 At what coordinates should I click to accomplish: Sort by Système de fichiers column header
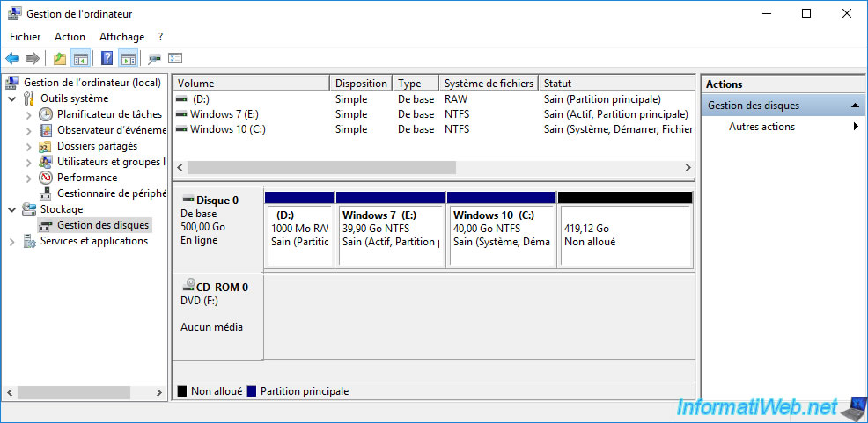tap(489, 84)
